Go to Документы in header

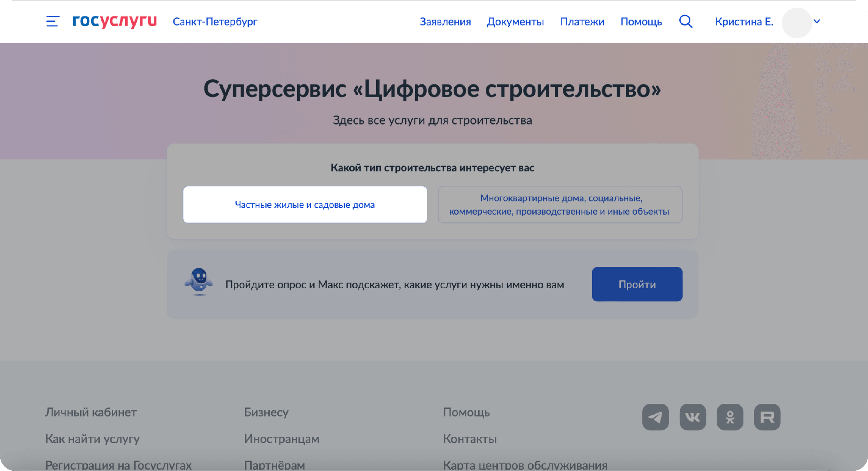point(515,22)
